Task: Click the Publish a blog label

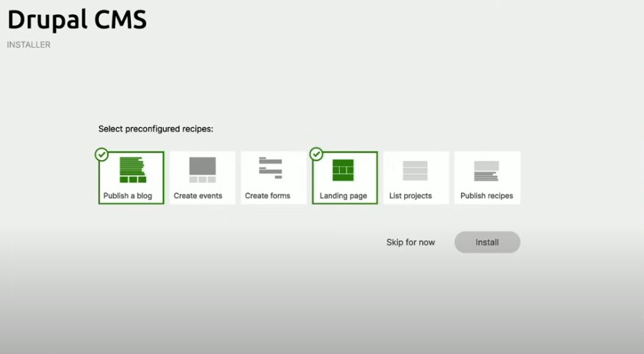Action: pyautogui.click(x=128, y=195)
